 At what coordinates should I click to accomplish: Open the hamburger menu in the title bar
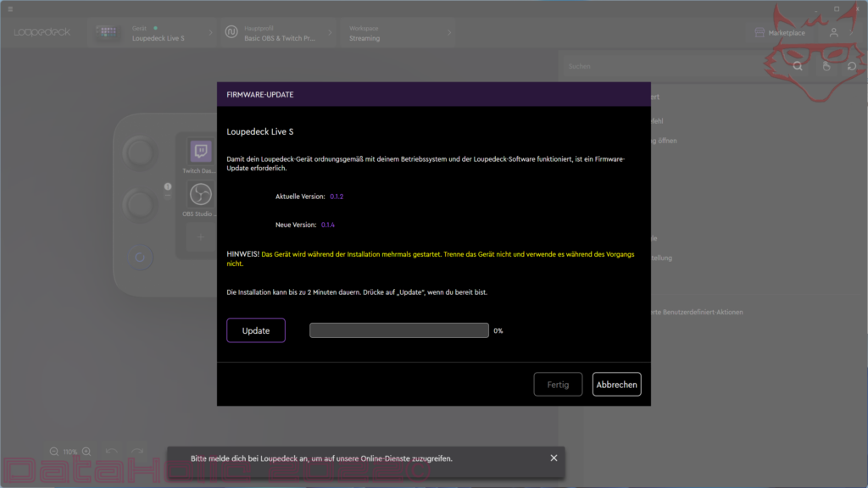pyautogui.click(x=10, y=8)
